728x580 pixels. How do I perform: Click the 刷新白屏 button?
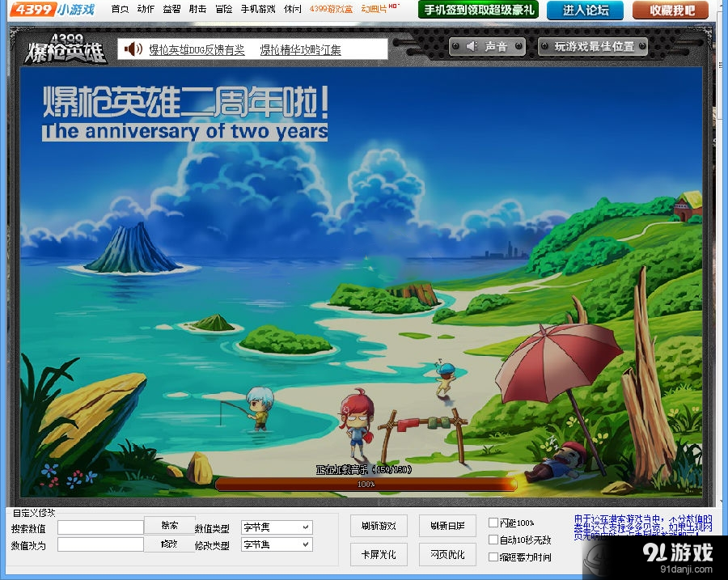tap(447, 526)
